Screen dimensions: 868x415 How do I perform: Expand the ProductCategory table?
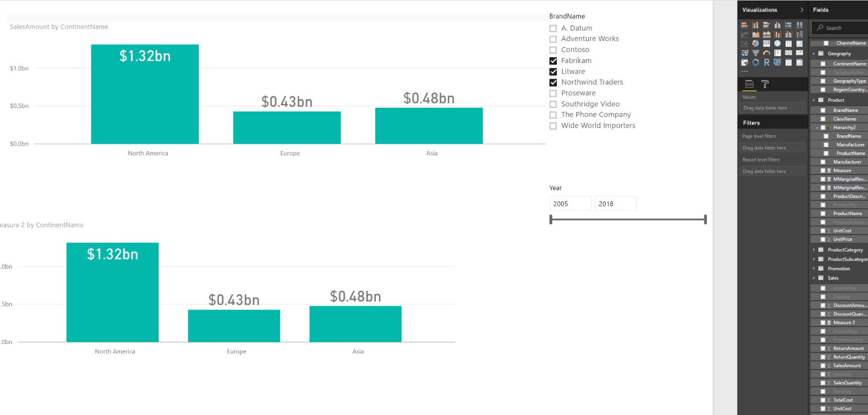[x=814, y=250]
